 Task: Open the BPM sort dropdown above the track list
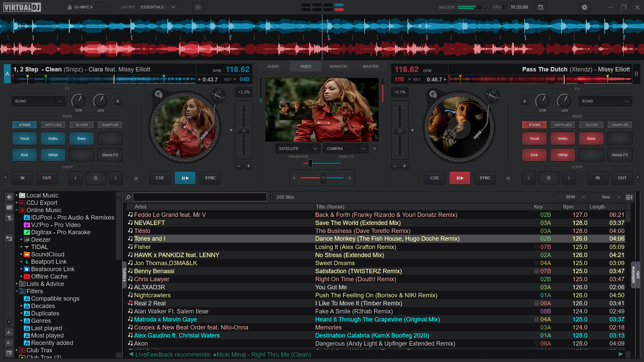coord(570,197)
